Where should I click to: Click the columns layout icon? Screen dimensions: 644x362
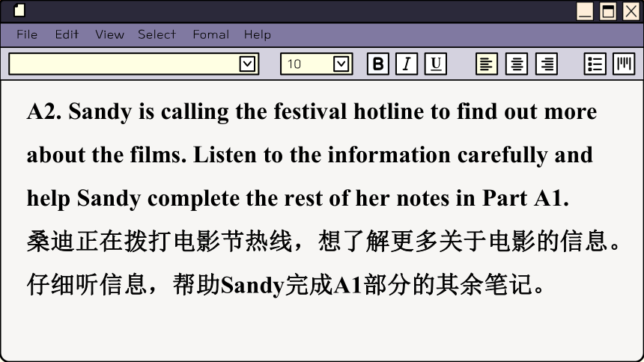click(624, 64)
